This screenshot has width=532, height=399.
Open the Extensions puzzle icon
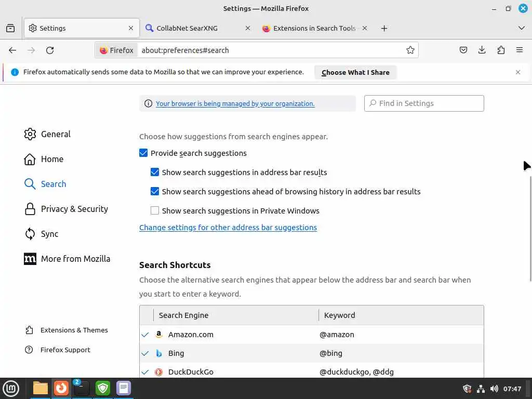point(501,50)
